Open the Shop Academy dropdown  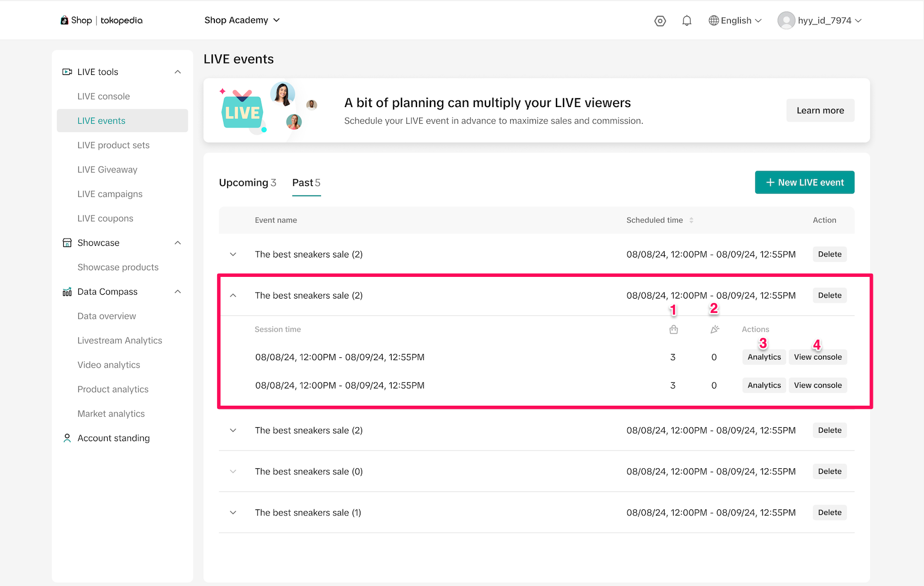[242, 21]
